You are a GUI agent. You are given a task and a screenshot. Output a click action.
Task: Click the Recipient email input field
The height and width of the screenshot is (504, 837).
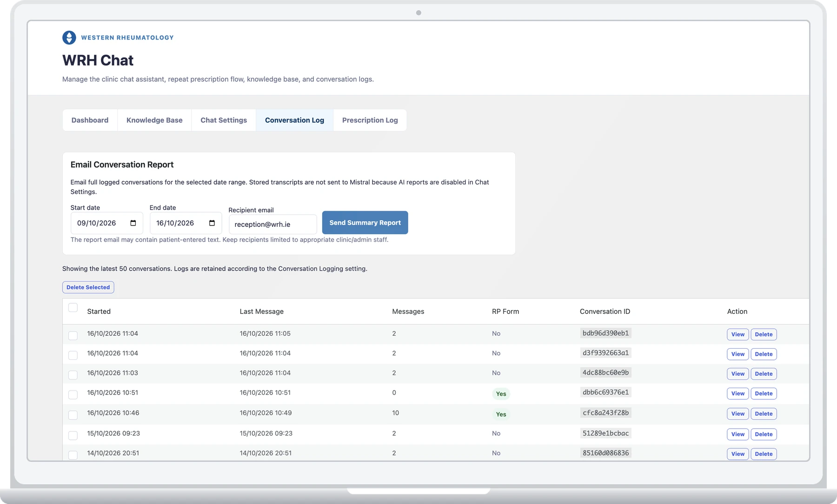click(x=273, y=224)
